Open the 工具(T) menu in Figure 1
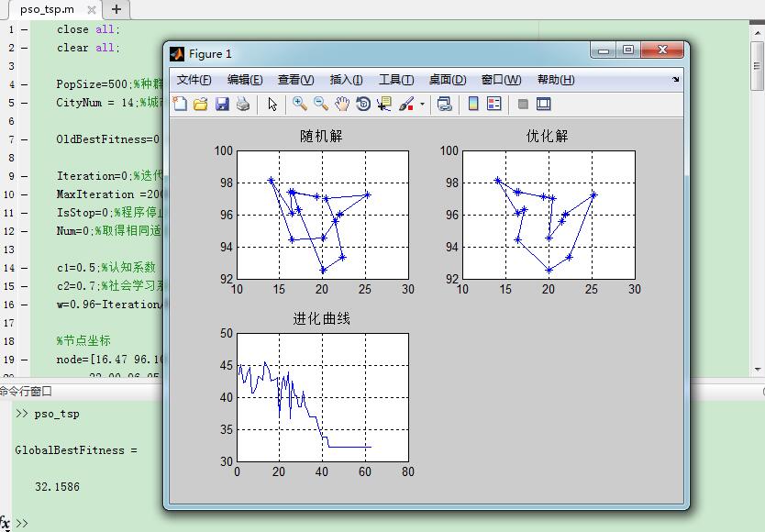This screenshot has width=765, height=532. 396,80
